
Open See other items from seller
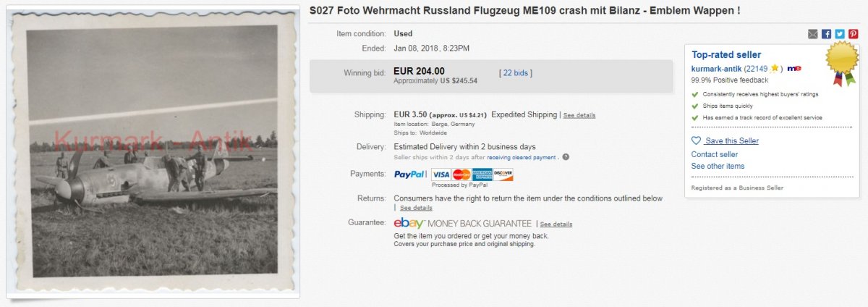click(718, 167)
